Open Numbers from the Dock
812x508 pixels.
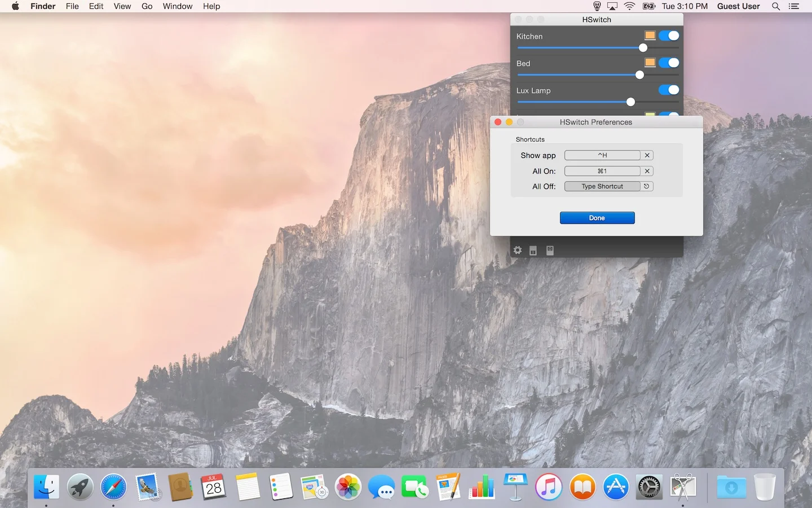pos(482,487)
